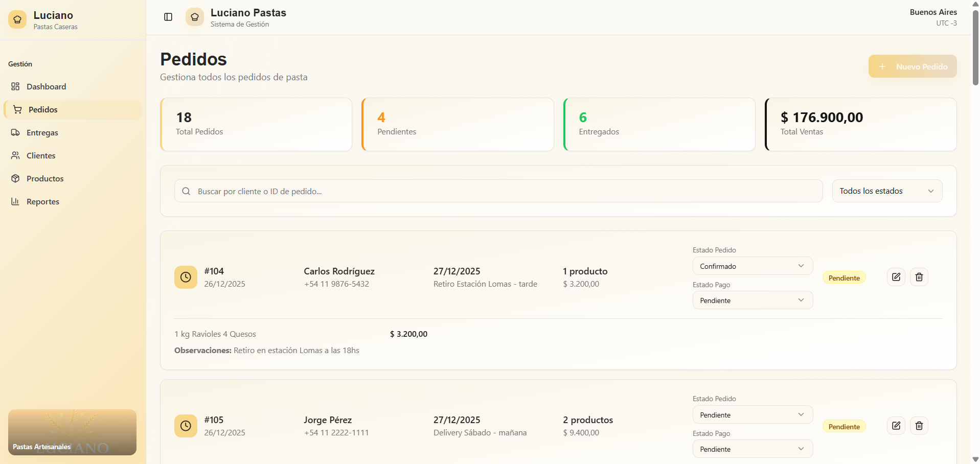
Task: Toggle the sidebar panel icon
Action: point(168,17)
